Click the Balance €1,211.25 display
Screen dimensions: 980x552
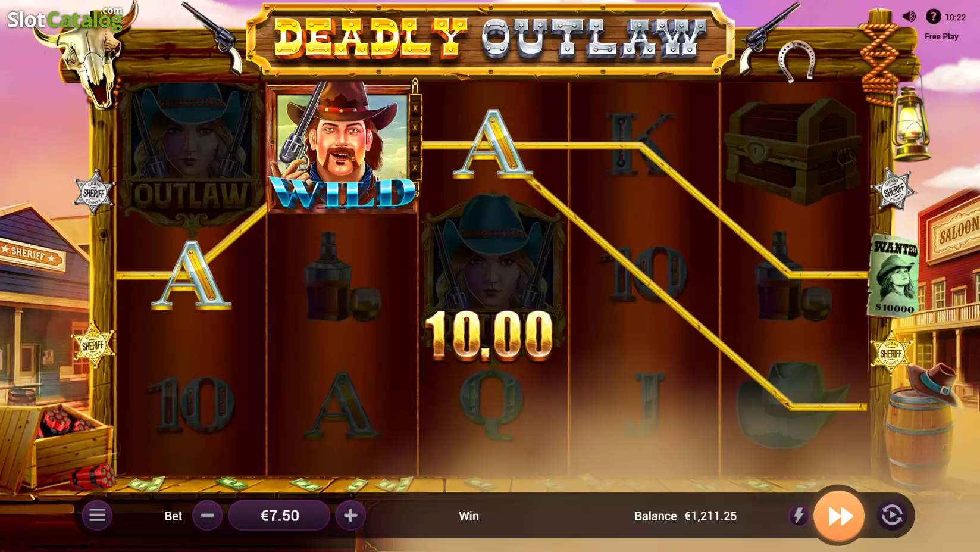click(685, 516)
